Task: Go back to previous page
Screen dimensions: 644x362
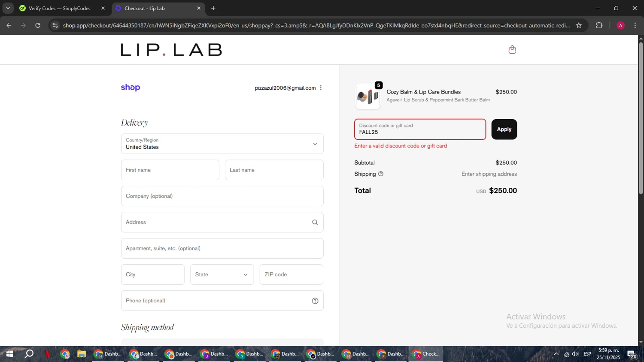Action: coord(9,25)
